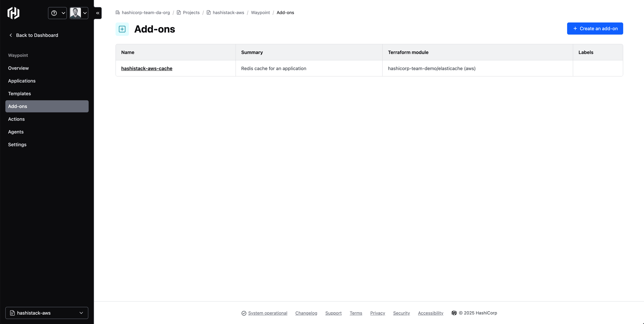Click the HashiCorp logo in sidebar
The height and width of the screenshot is (324, 644).
tap(13, 13)
